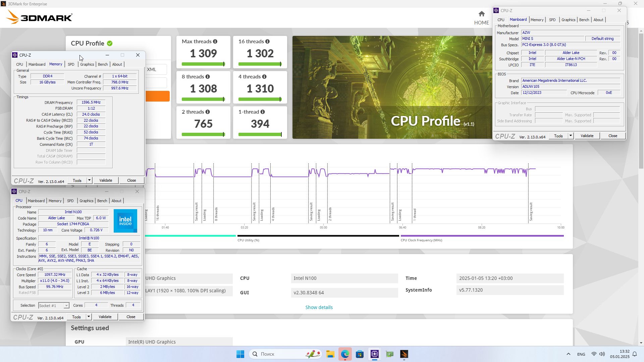Viewport: 644px width, 362px height.
Task: Click the Windows search box
Action: tap(285, 354)
